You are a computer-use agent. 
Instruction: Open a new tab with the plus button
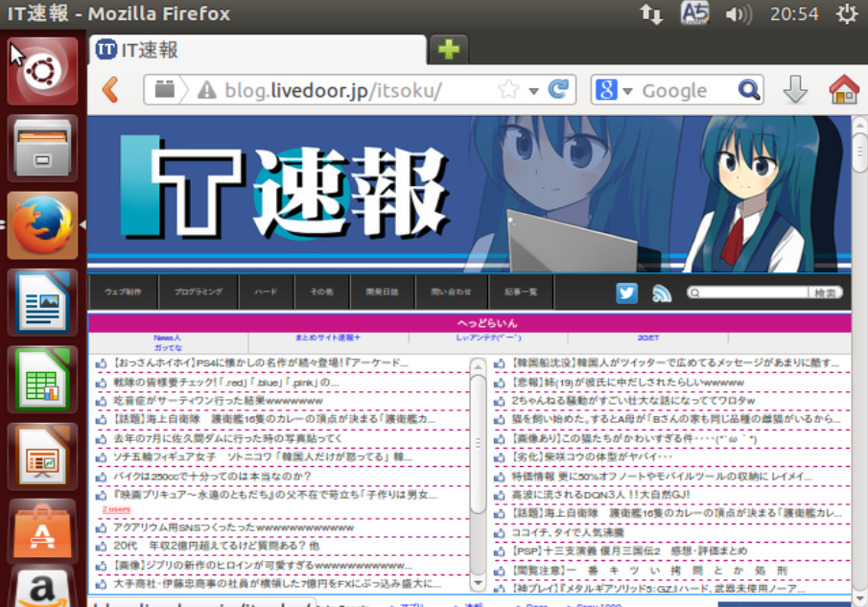click(x=449, y=50)
